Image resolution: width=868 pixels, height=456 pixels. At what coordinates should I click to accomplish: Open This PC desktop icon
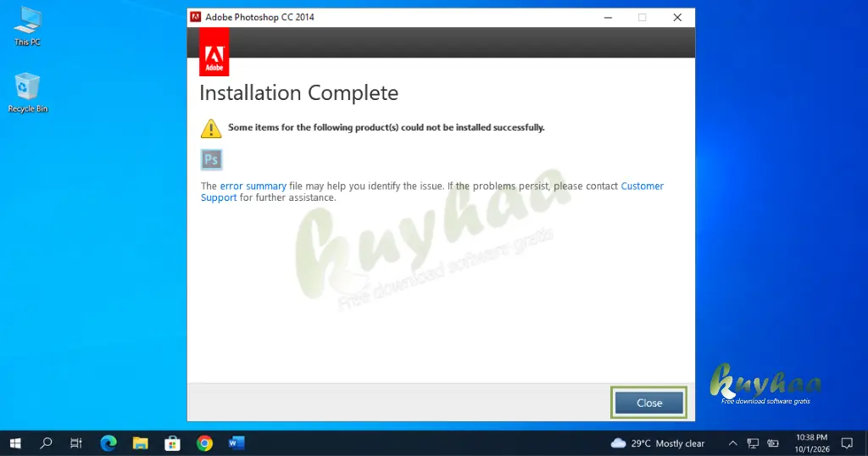[x=27, y=26]
